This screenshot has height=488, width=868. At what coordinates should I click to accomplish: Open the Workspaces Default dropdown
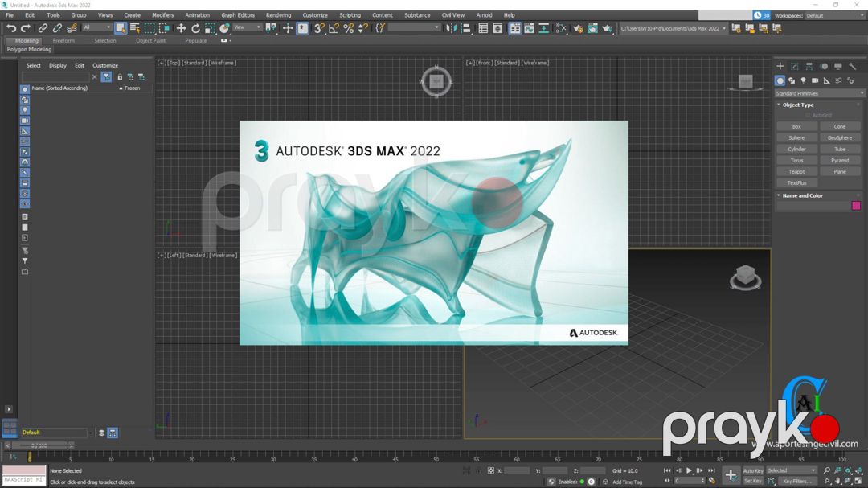(834, 15)
